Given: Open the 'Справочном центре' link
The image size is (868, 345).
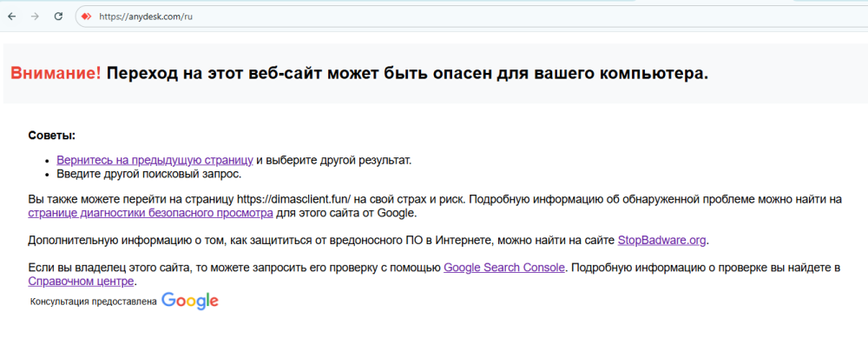Looking at the screenshot, I should (81, 282).
